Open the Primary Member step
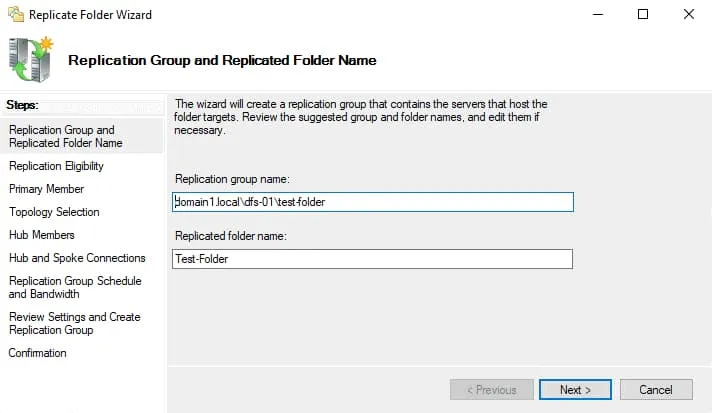The height and width of the screenshot is (413, 712). (46, 189)
